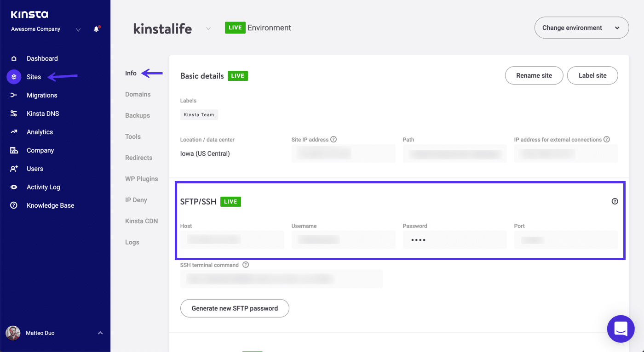Open the Intercom chat bubble
644x352 pixels.
pos(621,329)
